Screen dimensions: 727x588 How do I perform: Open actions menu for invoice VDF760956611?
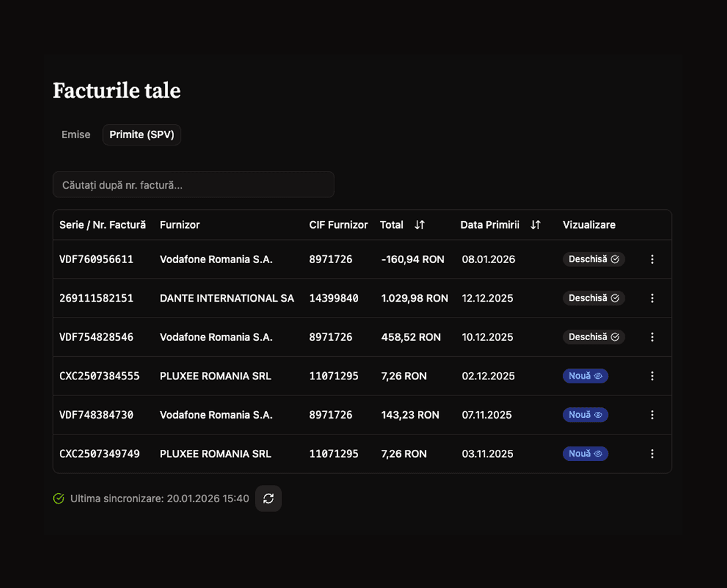click(x=652, y=259)
